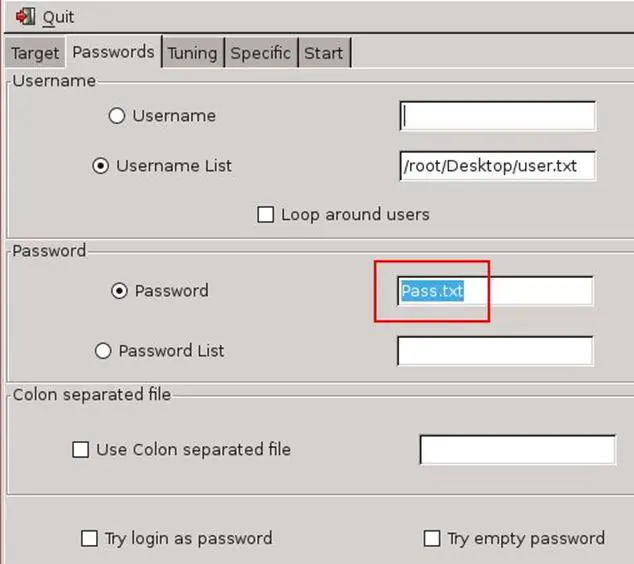
Task: Open the Tuning tab
Action: pos(192,53)
